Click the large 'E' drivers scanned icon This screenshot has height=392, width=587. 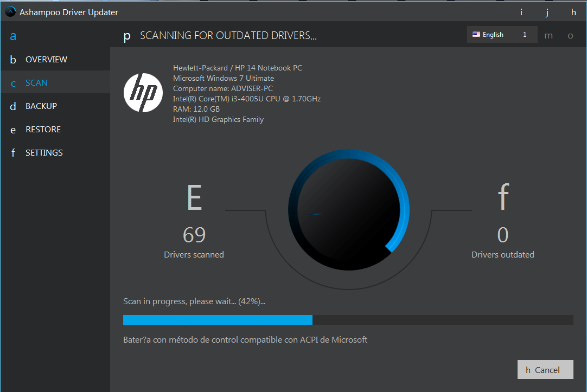coord(194,197)
